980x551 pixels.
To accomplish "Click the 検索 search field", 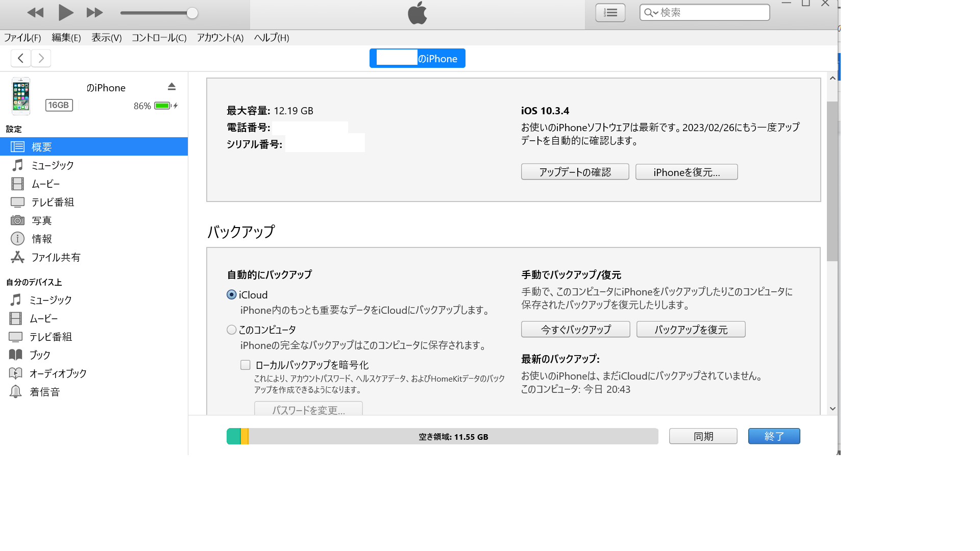I will point(704,12).
